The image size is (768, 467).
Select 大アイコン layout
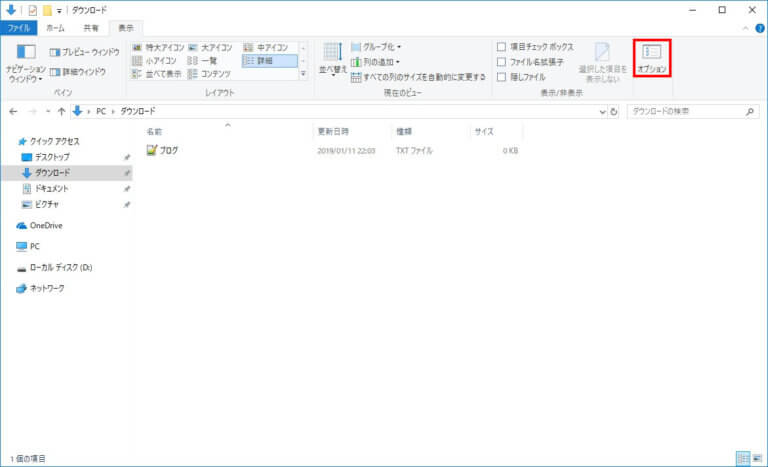click(x=211, y=48)
